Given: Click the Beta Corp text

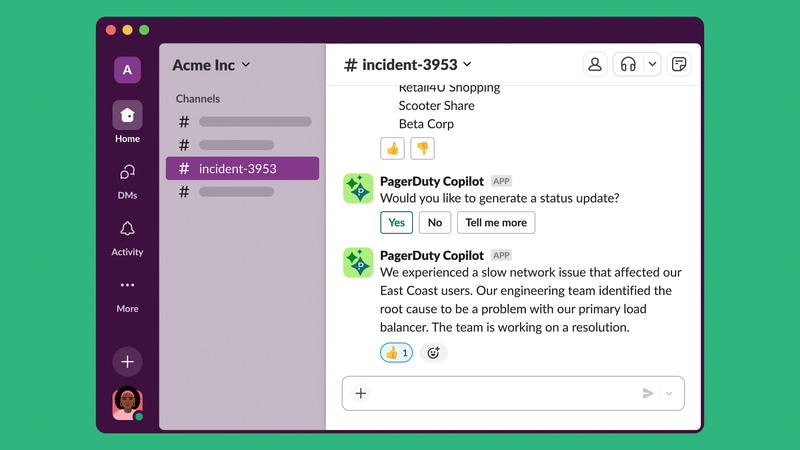Looking at the screenshot, I should pos(426,124).
